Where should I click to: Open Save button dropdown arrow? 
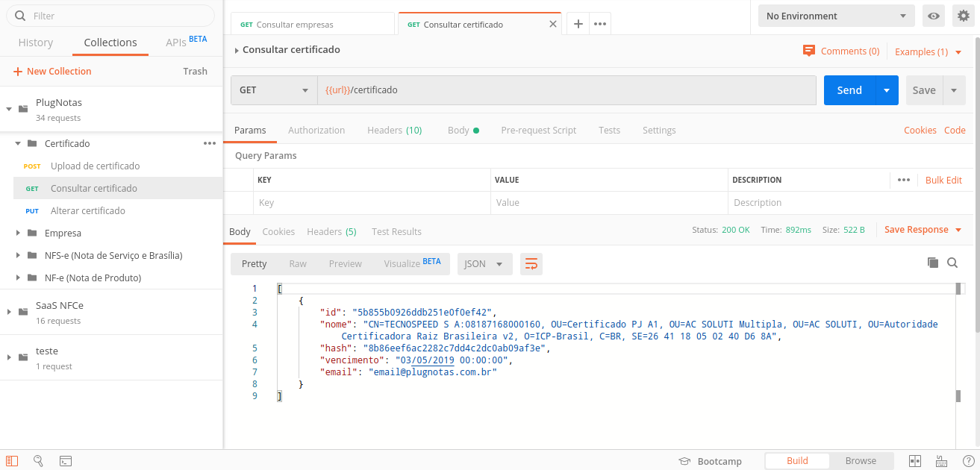[x=953, y=90]
